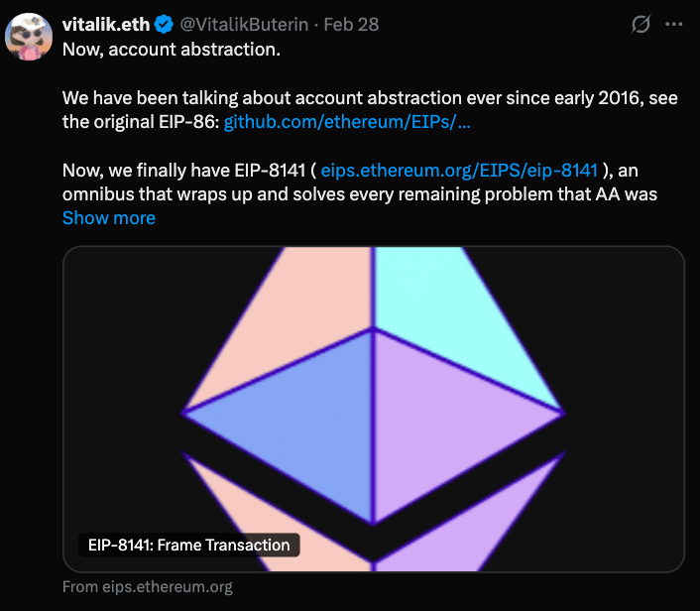Follow the eips.ethereum.org/EIPS/eip-8141 link

(x=459, y=170)
